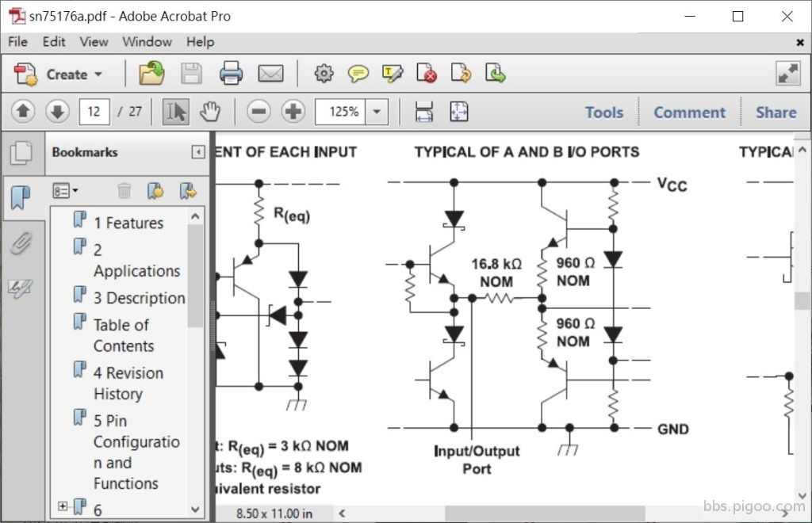Click bookmarks list scroll down arrow
This screenshot has width=812, height=523.
pyautogui.click(x=195, y=509)
